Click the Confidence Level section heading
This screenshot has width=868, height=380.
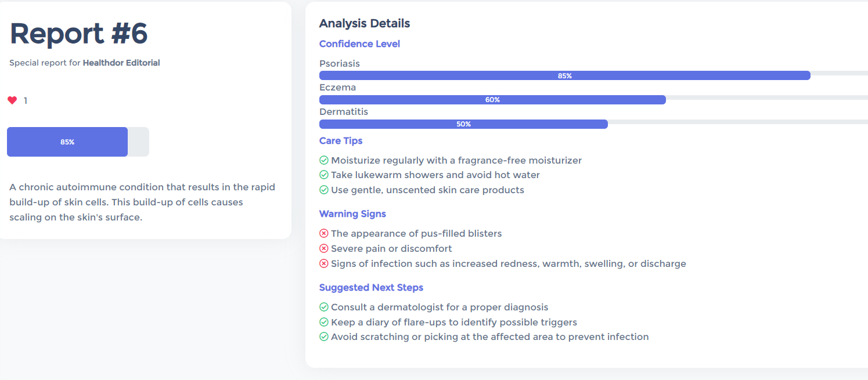click(359, 44)
